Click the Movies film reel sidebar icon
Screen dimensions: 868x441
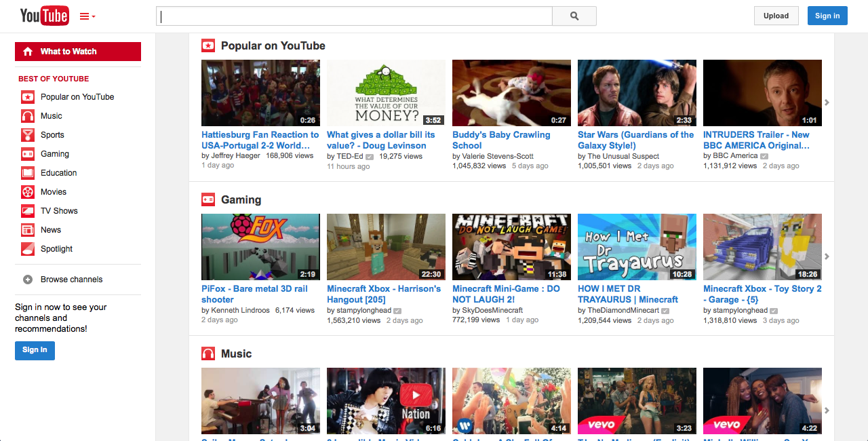28,192
